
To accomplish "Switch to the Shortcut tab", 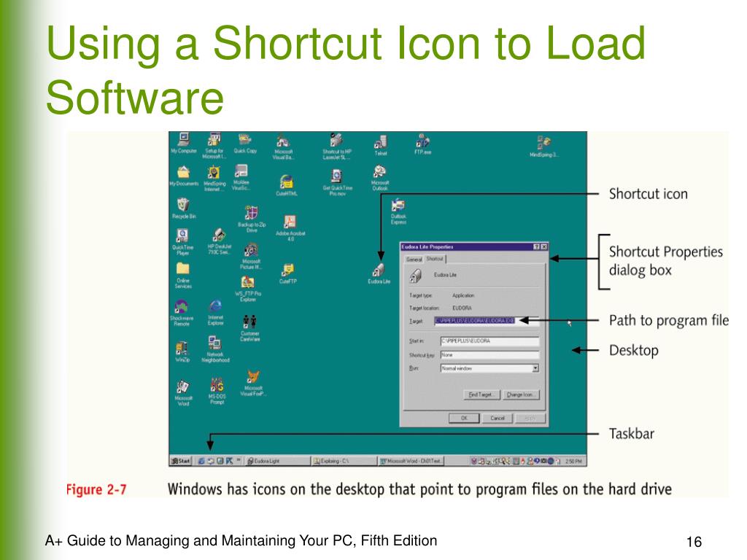I will (435, 259).
